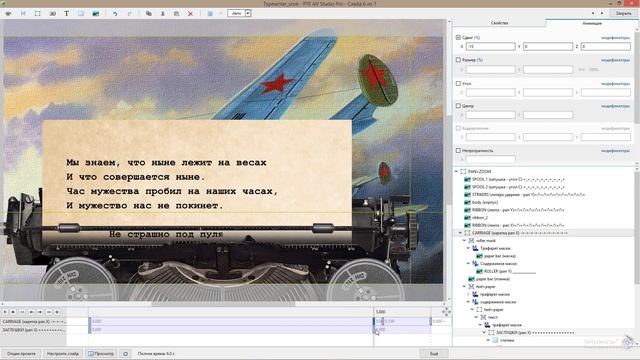Viewport: 640px width, 360px height.
Task: Select STRIKERS object in tree
Action: click(x=528, y=195)
